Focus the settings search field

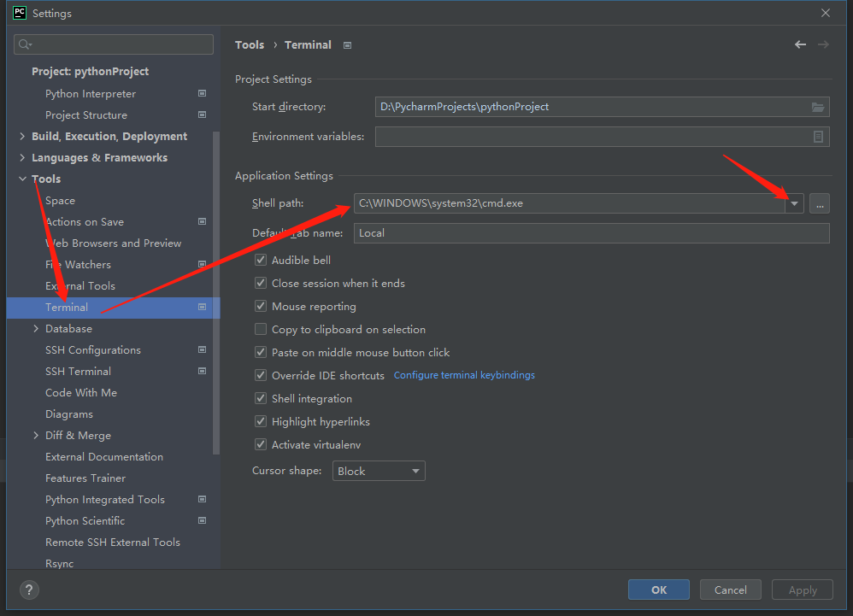tap(114, 44)
